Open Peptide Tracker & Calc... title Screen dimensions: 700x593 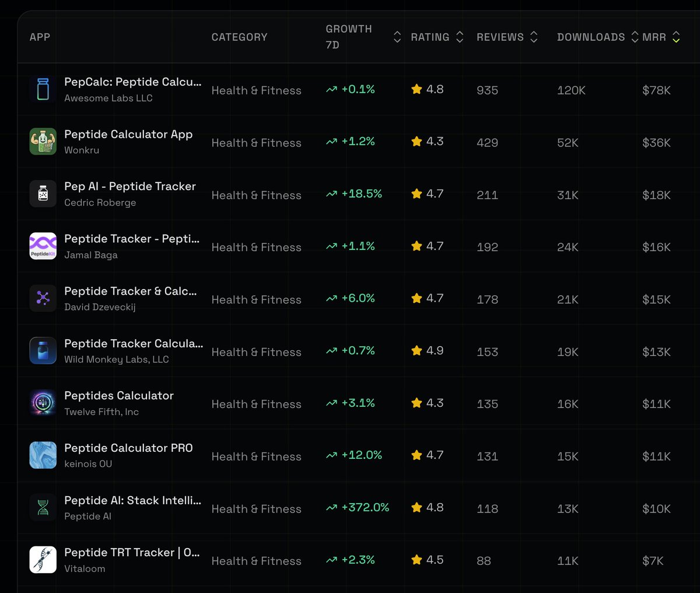pyautogui.click(x=131, y=291)
